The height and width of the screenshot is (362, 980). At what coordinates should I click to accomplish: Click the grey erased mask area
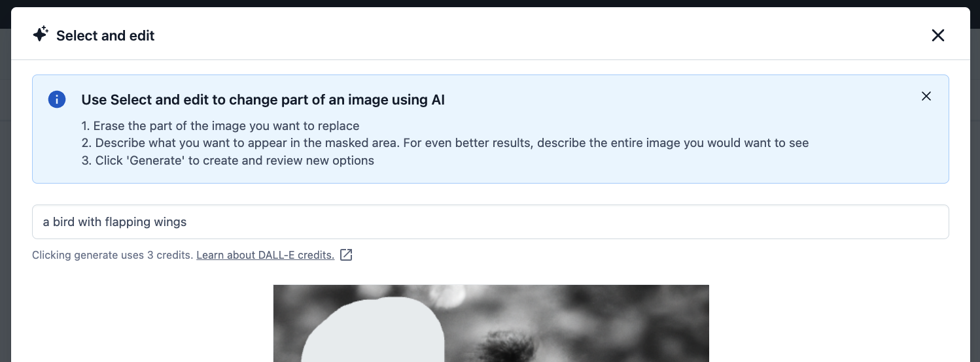click(x=373, y=333)
